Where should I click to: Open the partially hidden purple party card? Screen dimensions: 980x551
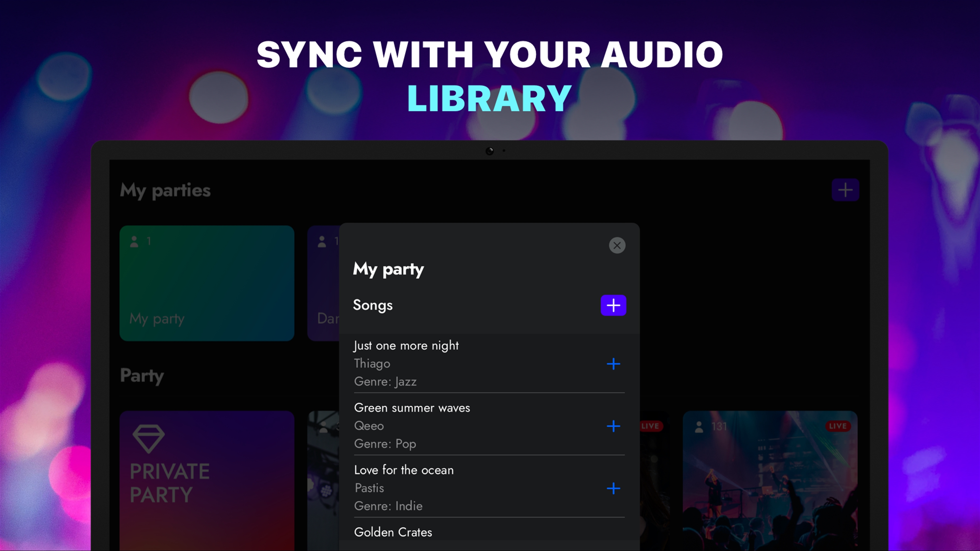coord(323,283)
